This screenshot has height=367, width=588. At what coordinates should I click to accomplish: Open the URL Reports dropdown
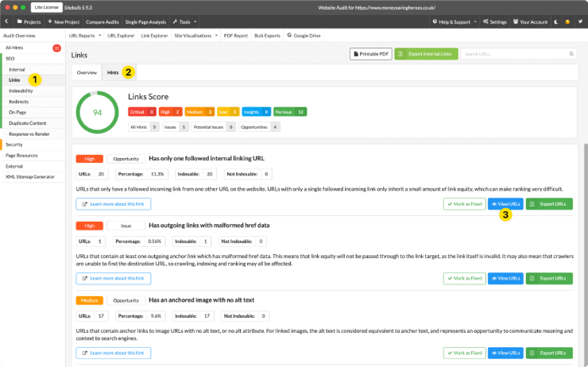[x=85, y=36]
